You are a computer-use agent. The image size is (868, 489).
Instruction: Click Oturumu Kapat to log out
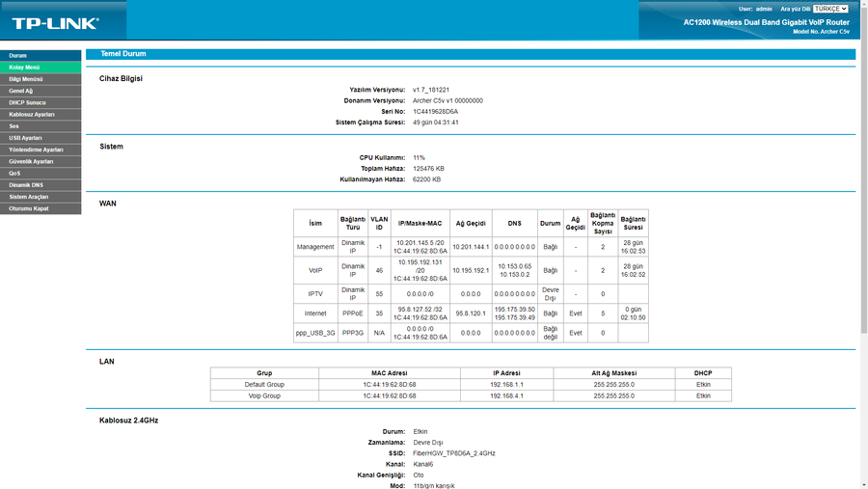click(41, 208)
